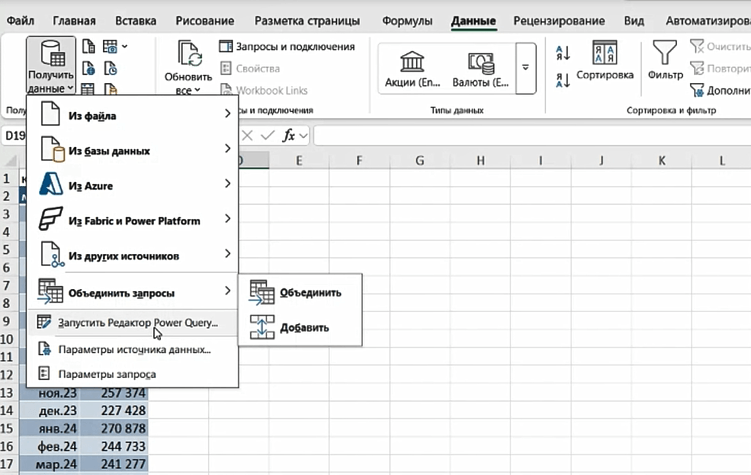Click the select all corner triangle
This screenshot has width=751, height=475.
coord(11,160)
